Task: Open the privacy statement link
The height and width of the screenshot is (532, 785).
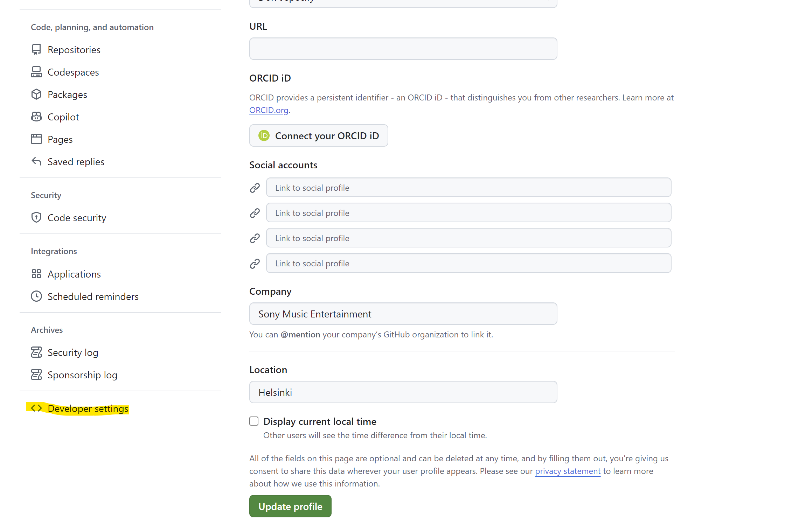Action: 568,471
